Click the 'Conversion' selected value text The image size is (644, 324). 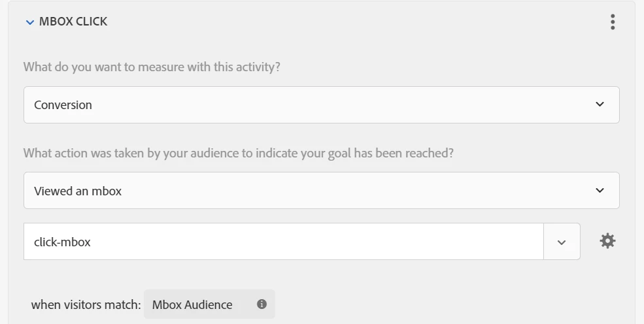point(63,105)
